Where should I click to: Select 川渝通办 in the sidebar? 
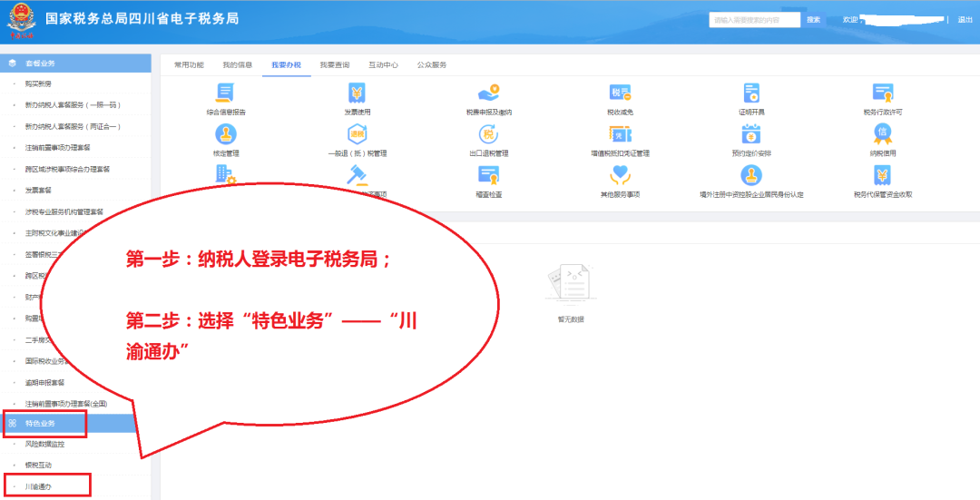pos(39,486)
